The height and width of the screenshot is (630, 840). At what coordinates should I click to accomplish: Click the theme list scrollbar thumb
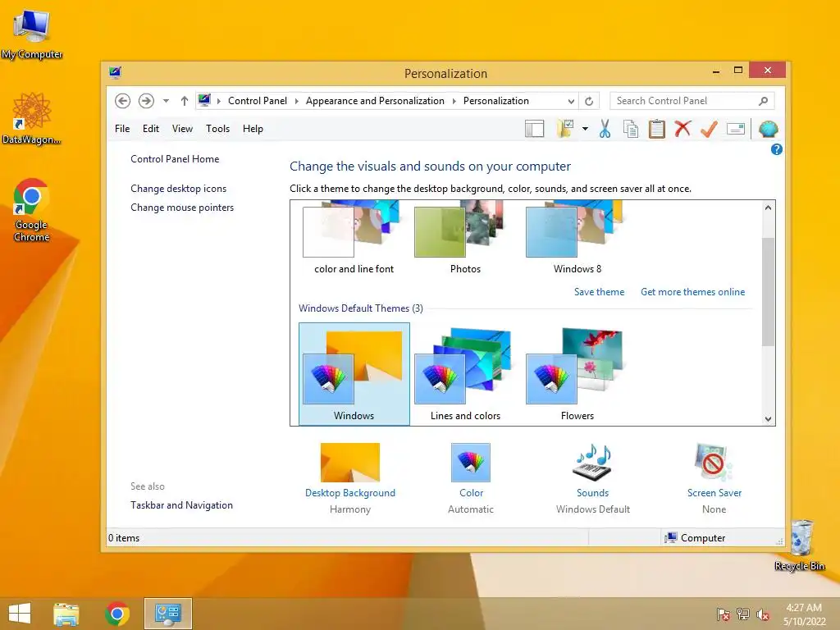click(768, 292)
